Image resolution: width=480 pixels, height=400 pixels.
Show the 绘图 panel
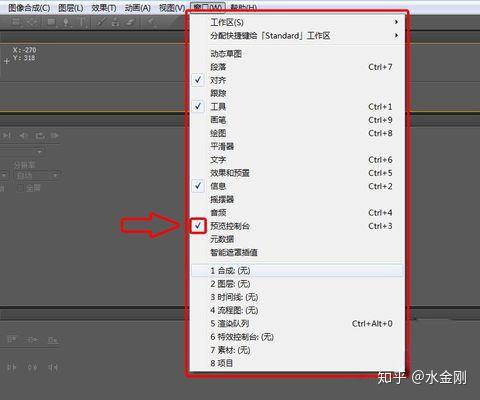pyautogui.click(x=297, y=133)
